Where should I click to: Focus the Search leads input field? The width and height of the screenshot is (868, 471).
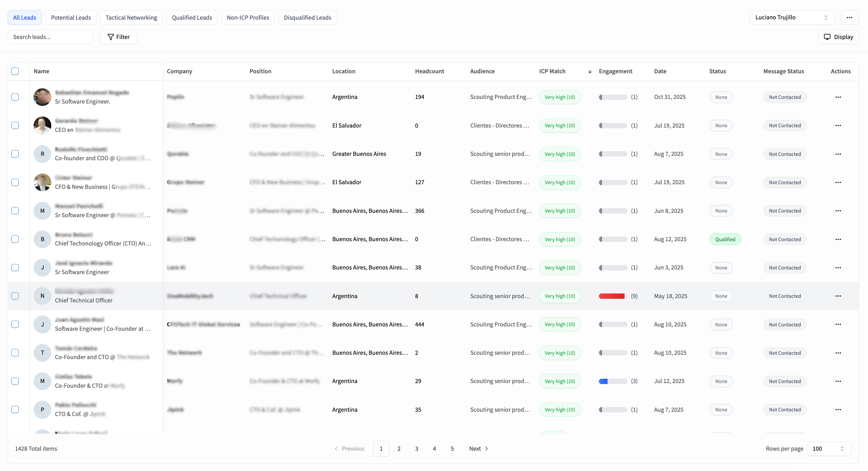tap(50, 37)
